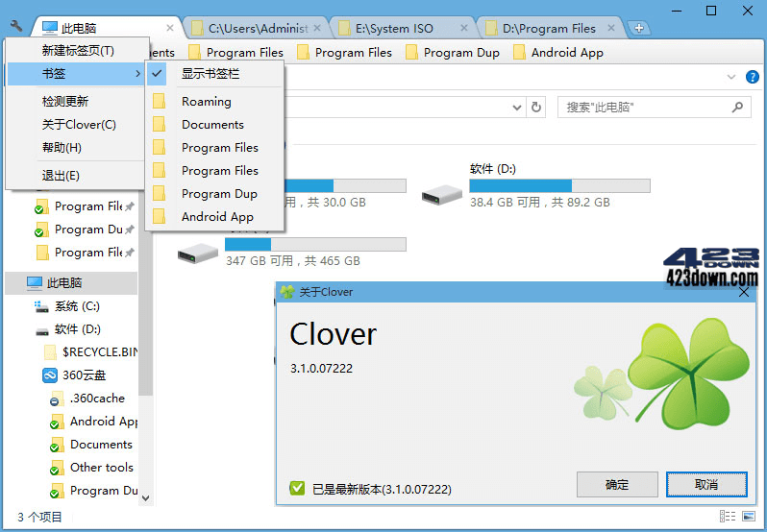Open address bar history dropdown
Viewport: 767px width, 532px height.
click(x=516, y=108)
